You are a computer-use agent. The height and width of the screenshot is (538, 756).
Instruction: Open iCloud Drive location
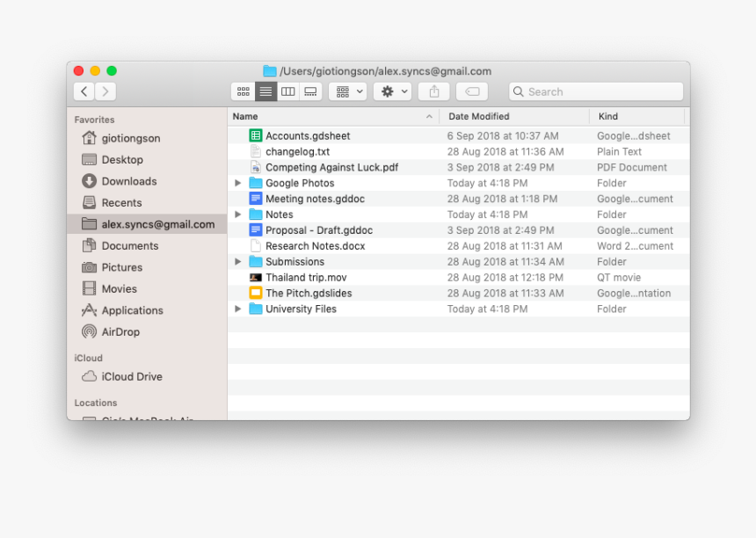click(x=132, y=376)
